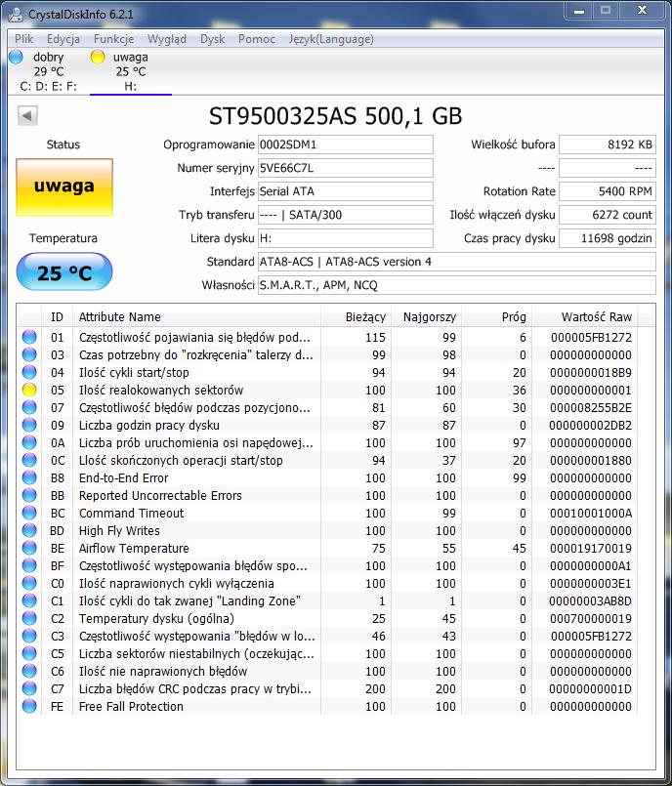Click the Tryb transferu field SATA/300
This screenshot has height=786, width=672.
pos(346,215)
